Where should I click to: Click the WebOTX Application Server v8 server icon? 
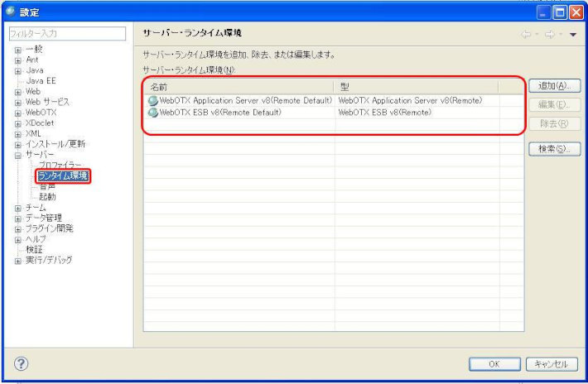coord(152,100)
